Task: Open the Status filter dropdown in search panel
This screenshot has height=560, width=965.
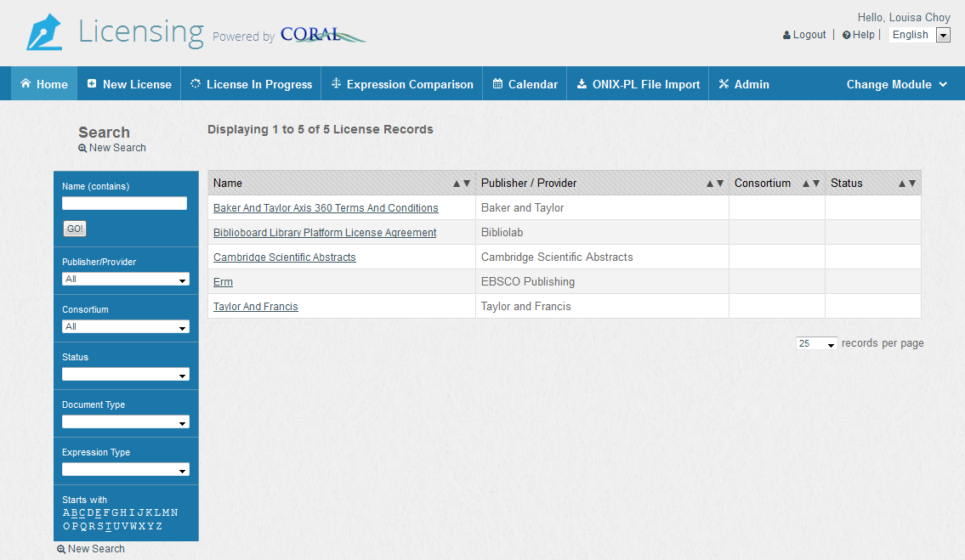Action: [126, 374]
